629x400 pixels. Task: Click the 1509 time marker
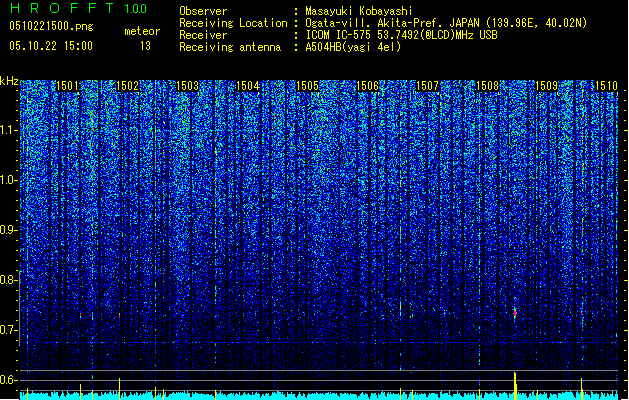[547, 86]
